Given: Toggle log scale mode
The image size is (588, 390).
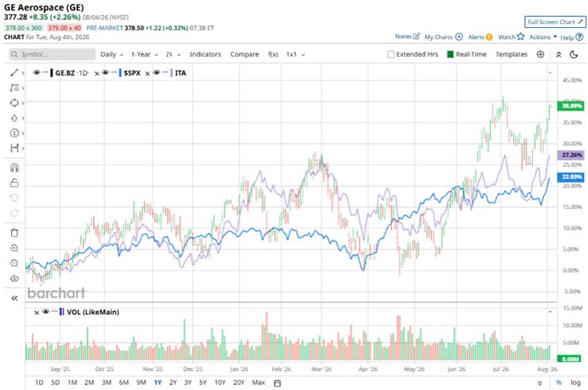Looking at the screenshot, I should pos(575,383).
